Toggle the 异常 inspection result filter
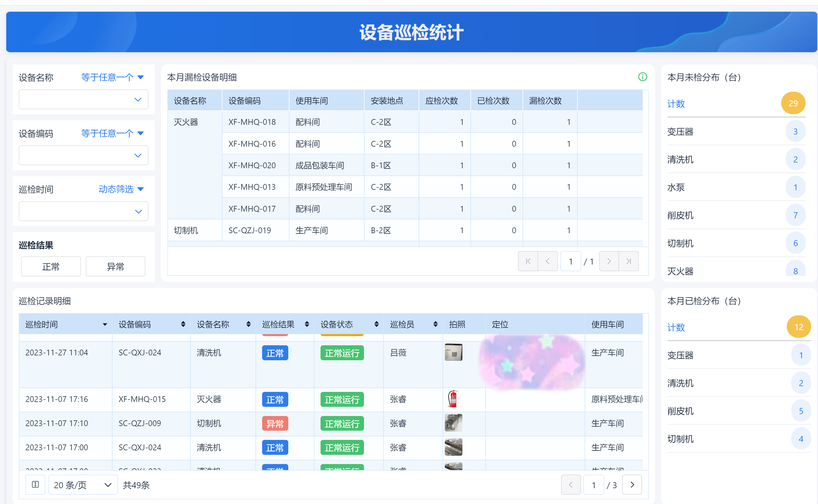The width and height of the screenshot is (818, 504). (115, 266)
